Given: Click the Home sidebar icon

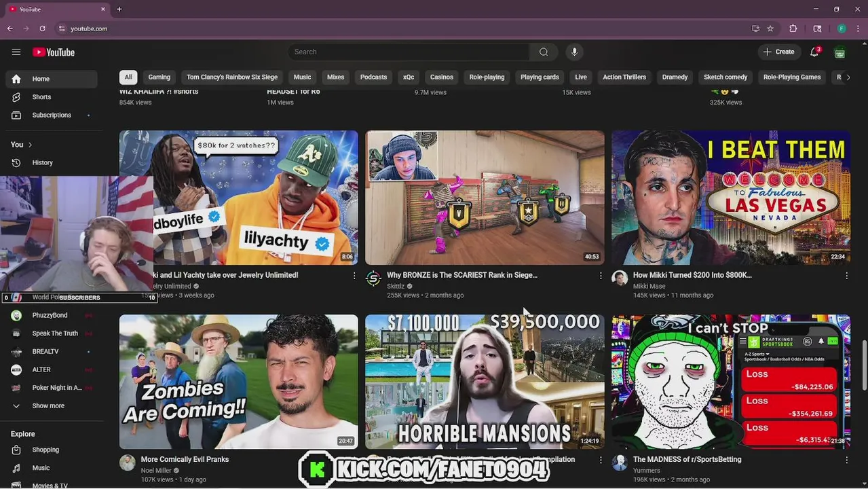Looking at the screenshot, I should (16, 79).
